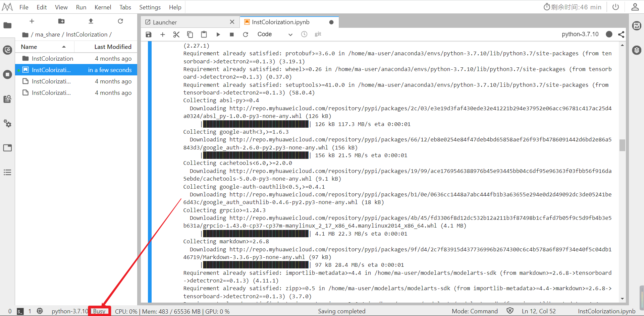Open the cell type Code dropdown
The width and height of the screenshot is (644, 316).
coord(275,34)
